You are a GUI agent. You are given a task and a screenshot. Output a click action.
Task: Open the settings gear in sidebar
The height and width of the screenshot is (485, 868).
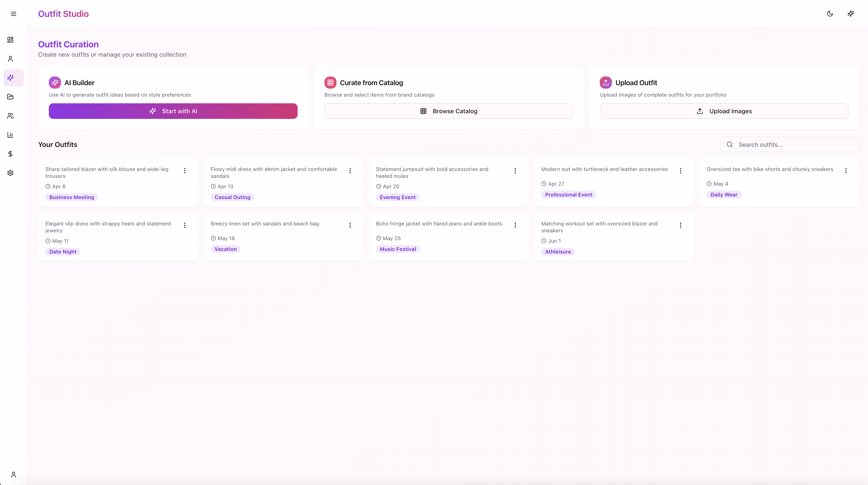click(x=10, y=173)
